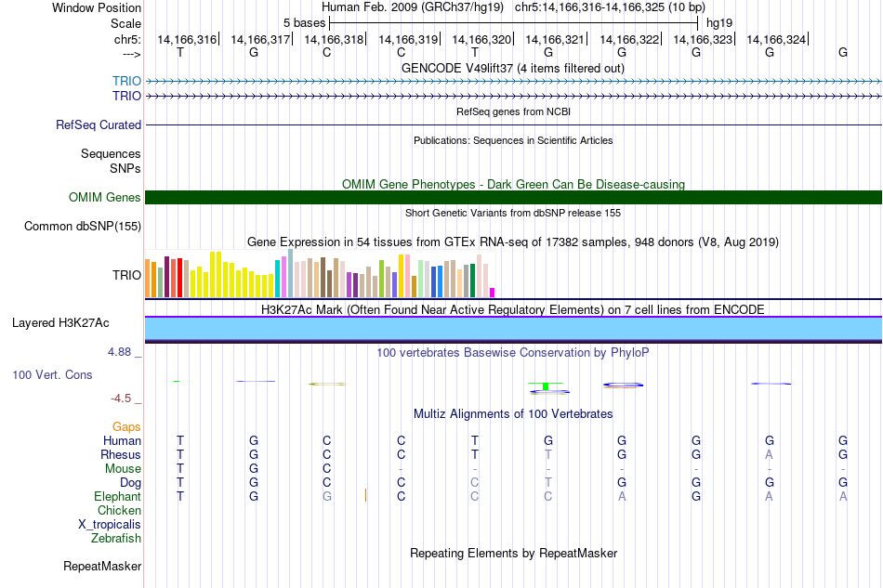Select the Chicken species row label

pyautogui.click(x=119, y=510)
